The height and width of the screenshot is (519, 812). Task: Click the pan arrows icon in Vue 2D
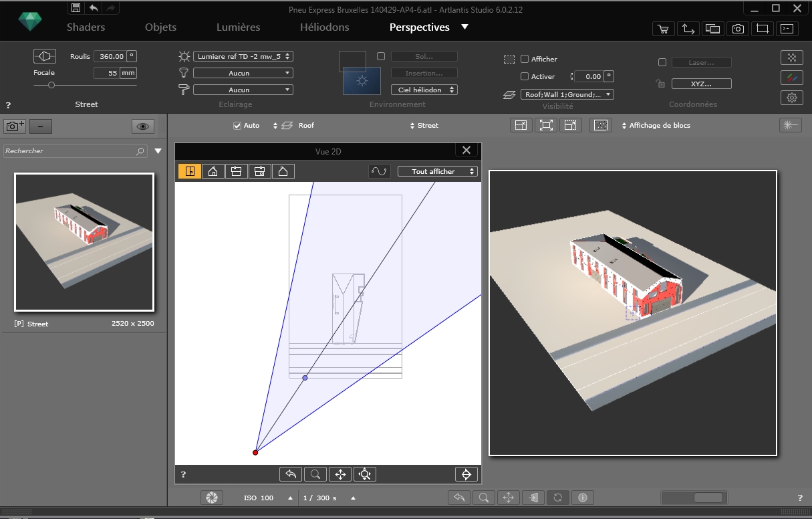click(x=340, y=474)
